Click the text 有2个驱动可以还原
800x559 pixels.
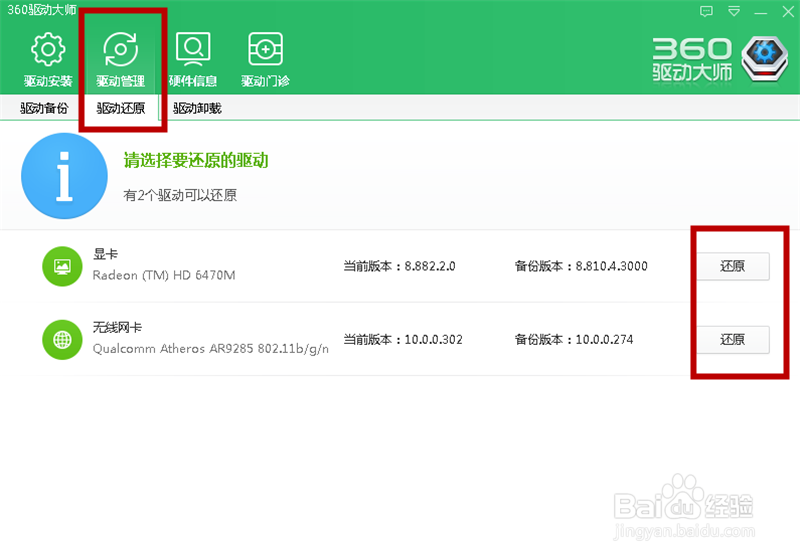coord(180,195)
